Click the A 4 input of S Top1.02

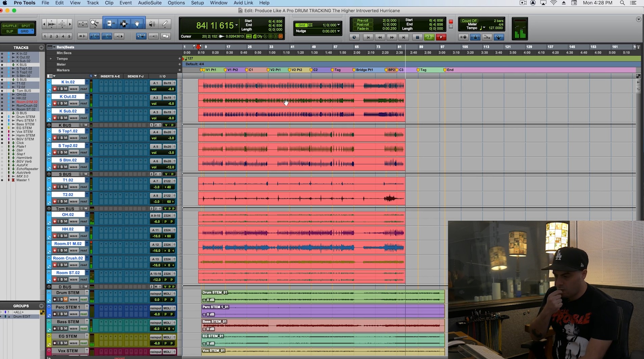click(155, 132)
